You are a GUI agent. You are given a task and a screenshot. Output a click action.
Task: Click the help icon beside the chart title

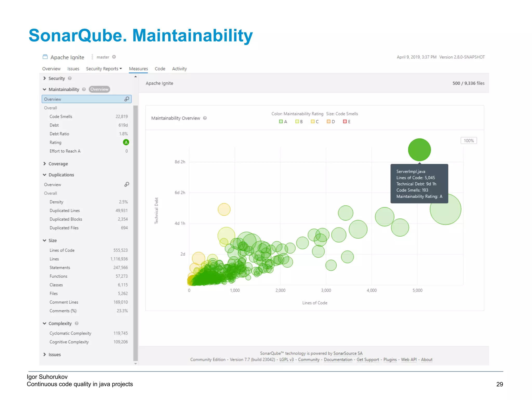point(205,118)
